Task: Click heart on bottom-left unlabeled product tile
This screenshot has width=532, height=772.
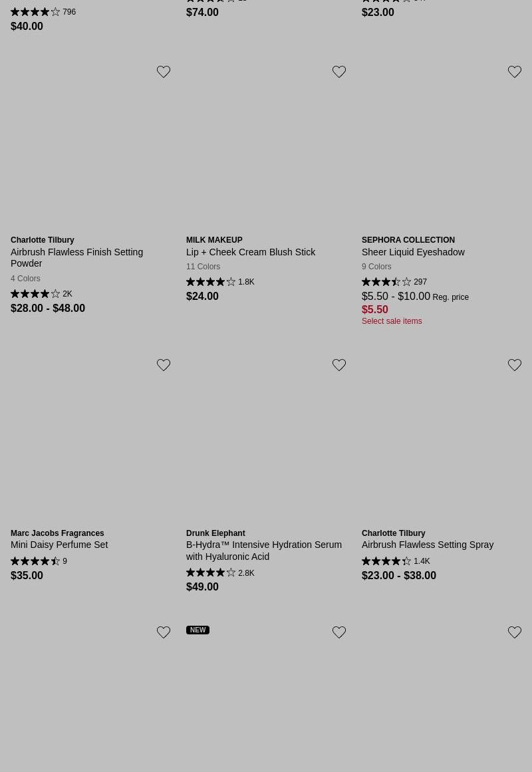Action: (164, 632)
